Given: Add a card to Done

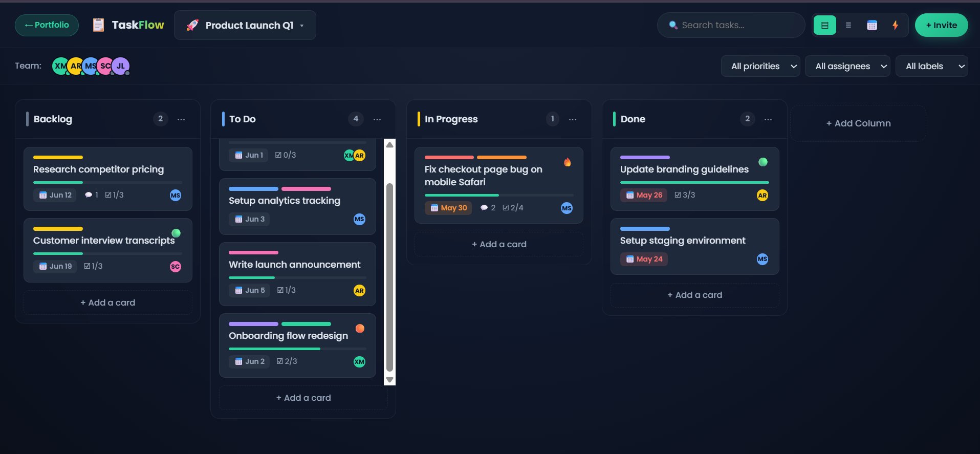Looking at the screenshot, I should click(695, 295).
